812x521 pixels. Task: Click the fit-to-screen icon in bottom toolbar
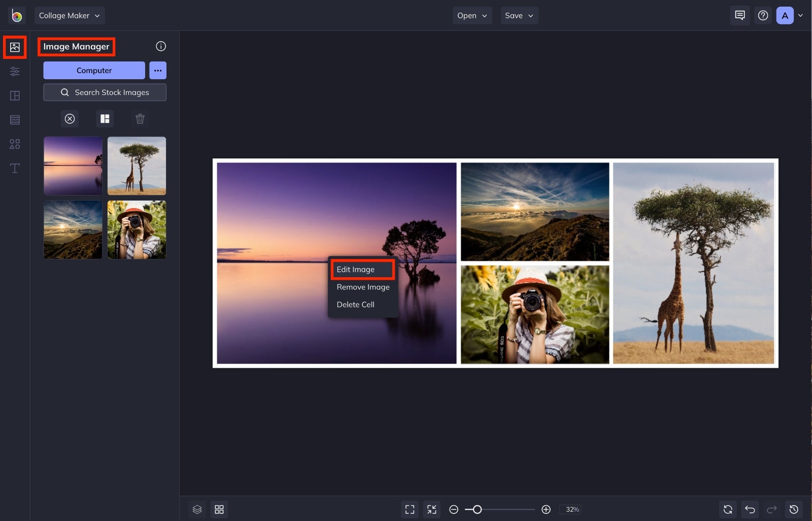410,509
